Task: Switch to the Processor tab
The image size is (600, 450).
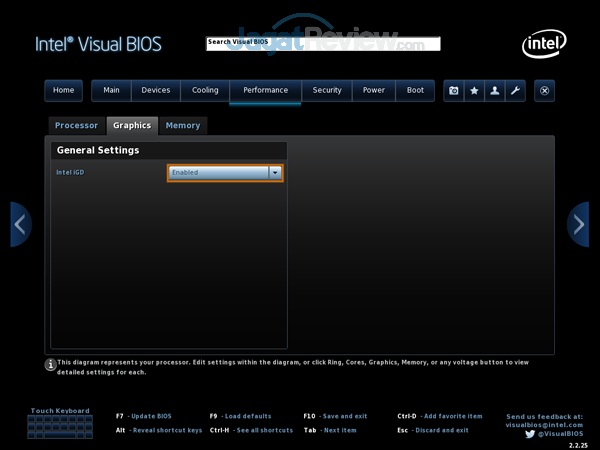Action: pyautogui.click(x=77, y=126)
